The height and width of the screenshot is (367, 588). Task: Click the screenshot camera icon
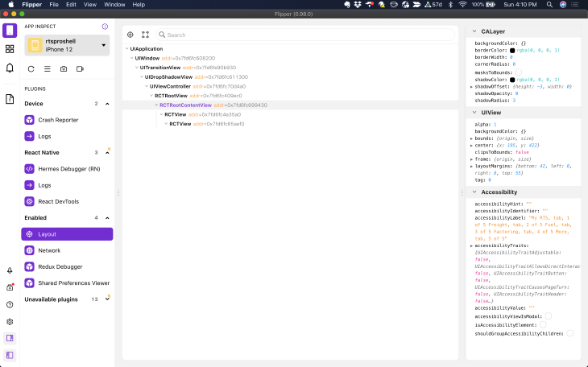[x=64, y=69]
